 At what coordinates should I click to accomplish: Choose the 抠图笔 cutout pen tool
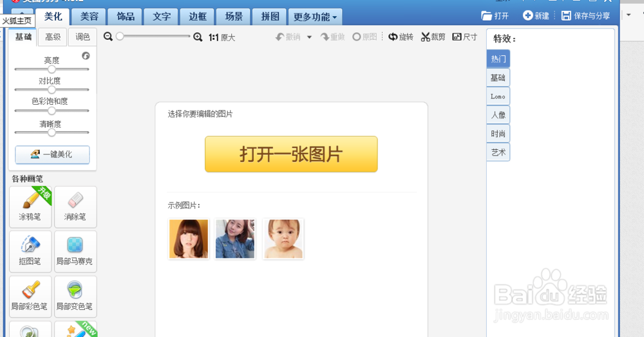tap(30, 251)
